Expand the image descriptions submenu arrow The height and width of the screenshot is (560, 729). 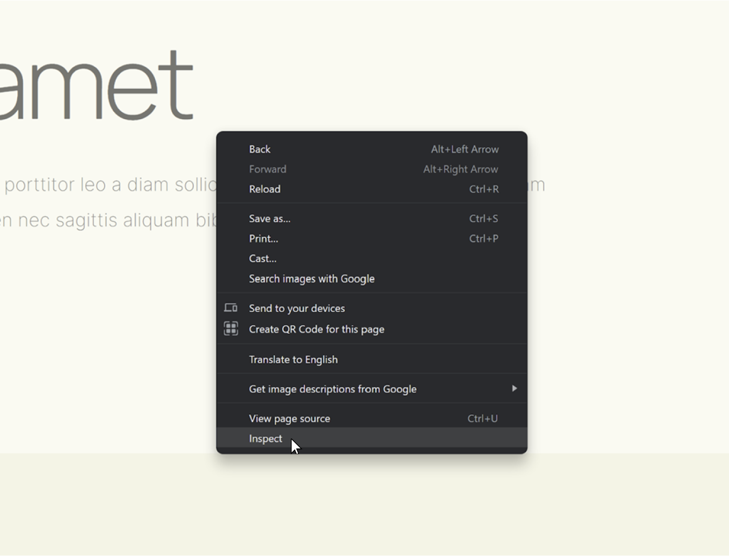click(x=514, y=389)
